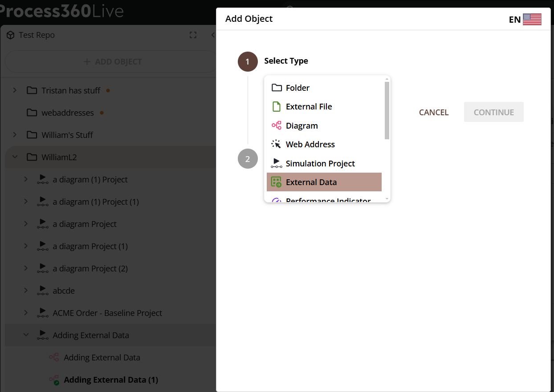
Task: Click the External File document icon
Action: coord(277,107)
